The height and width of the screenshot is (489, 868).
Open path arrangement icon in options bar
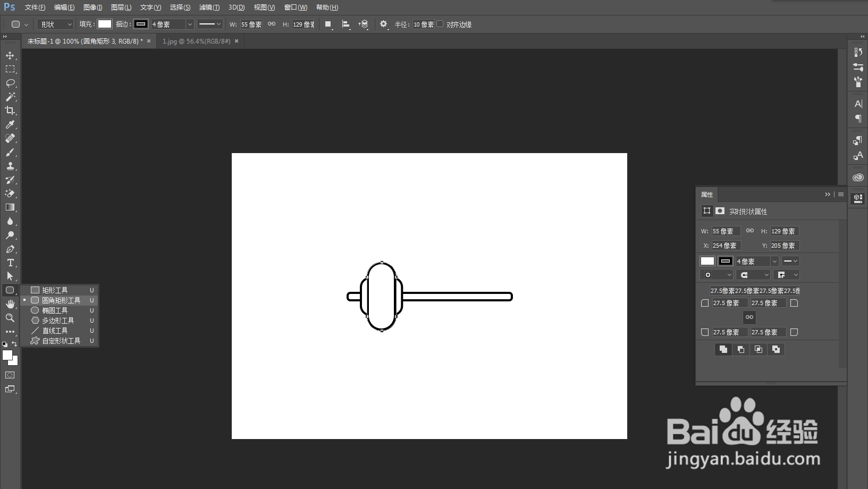364,24
